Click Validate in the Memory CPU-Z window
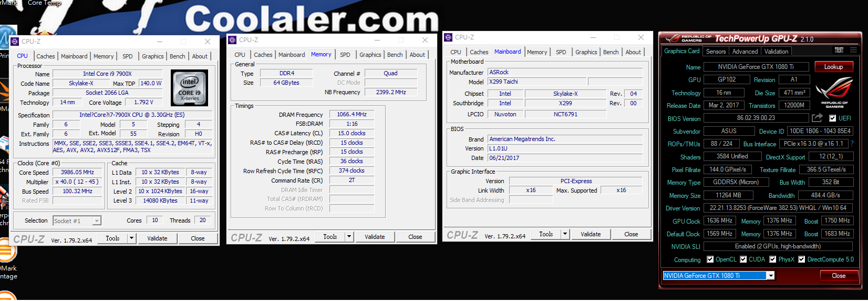The image size is (868, 301). [375, 237]
